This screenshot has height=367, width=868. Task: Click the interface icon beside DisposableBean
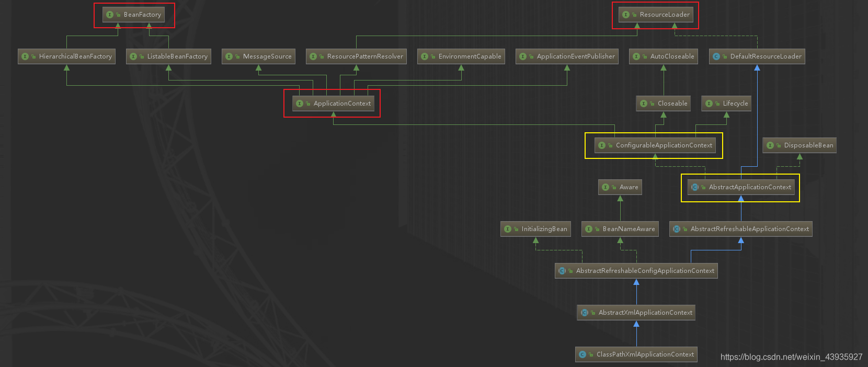click(x=770, y=145)
